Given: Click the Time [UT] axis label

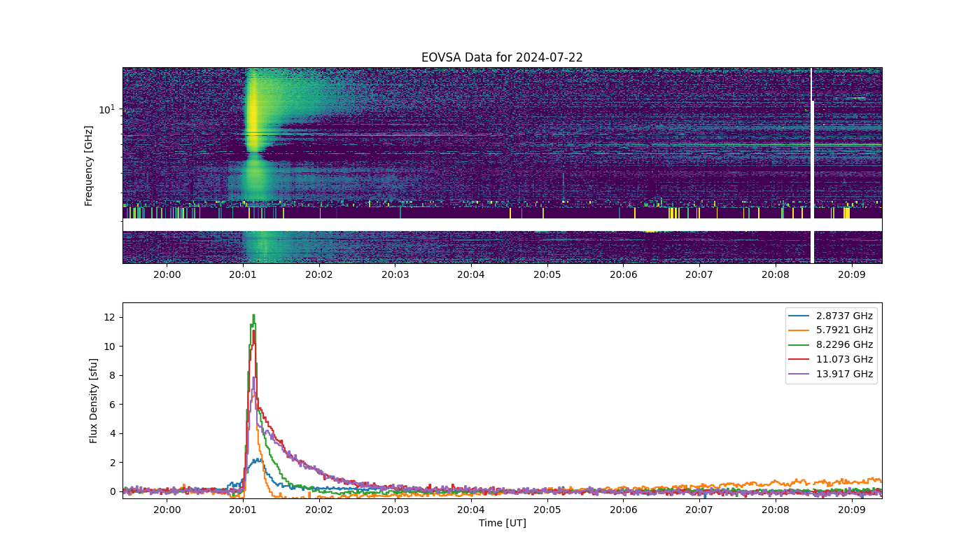Looking at the screenshot, I should click(502, 523).
